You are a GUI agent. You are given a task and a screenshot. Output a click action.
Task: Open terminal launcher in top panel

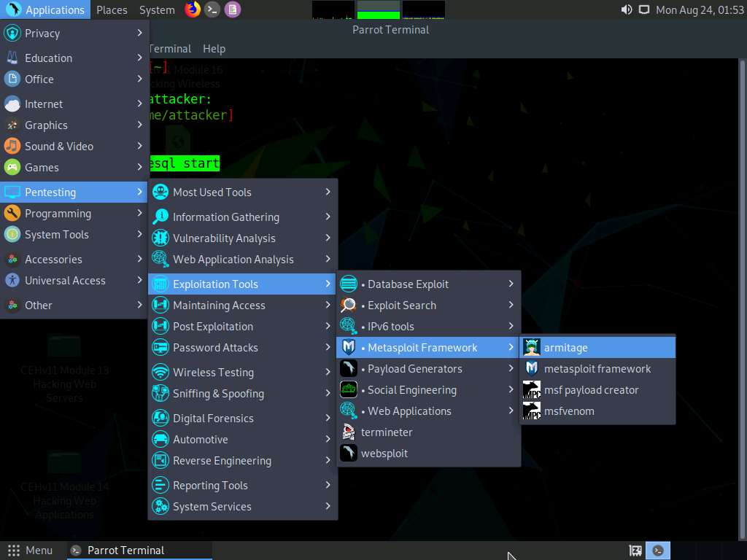coord(212,9)
